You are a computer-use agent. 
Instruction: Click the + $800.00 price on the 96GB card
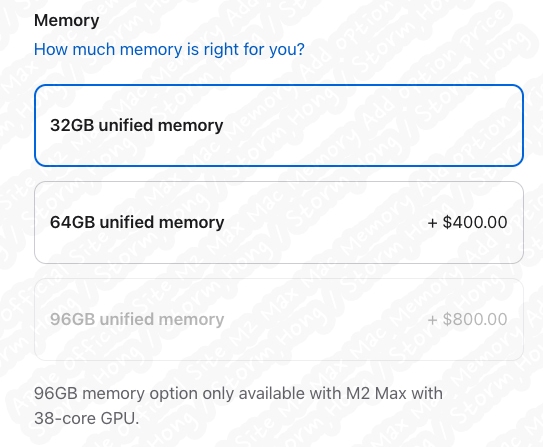point(467,319)
